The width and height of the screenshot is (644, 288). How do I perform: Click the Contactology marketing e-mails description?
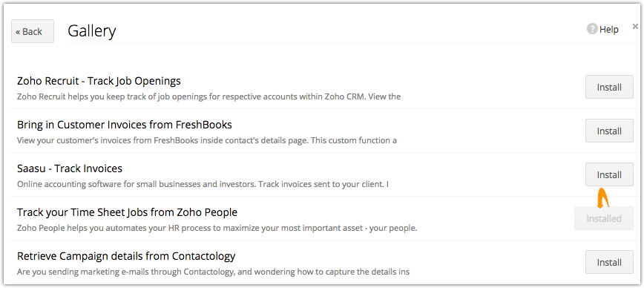click(x=213, y=272)
